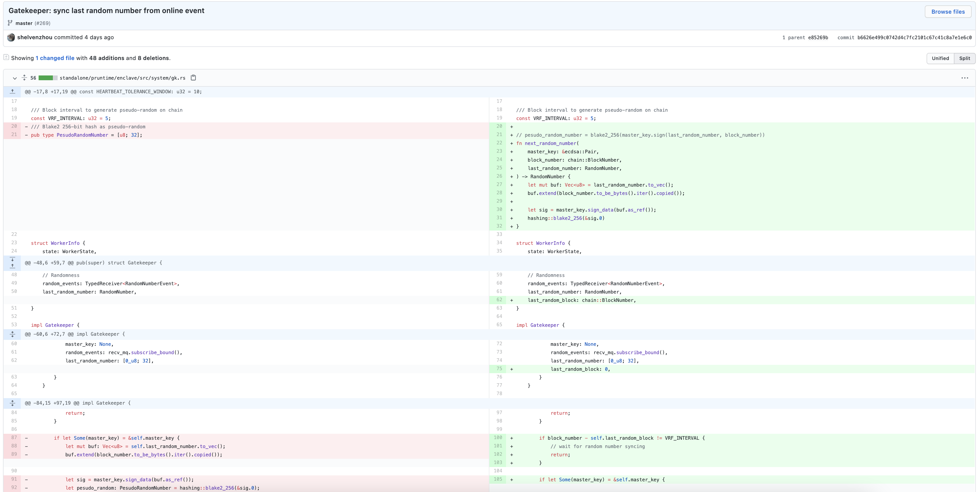This screenshot has width=980, height=492.
Task: Click shelvenzhou's avatar image
Action: coord(11,37)
